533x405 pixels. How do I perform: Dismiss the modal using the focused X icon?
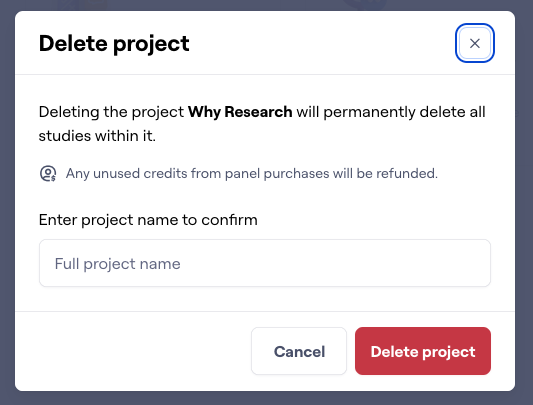pyautogui.click(x=475, y=43)
